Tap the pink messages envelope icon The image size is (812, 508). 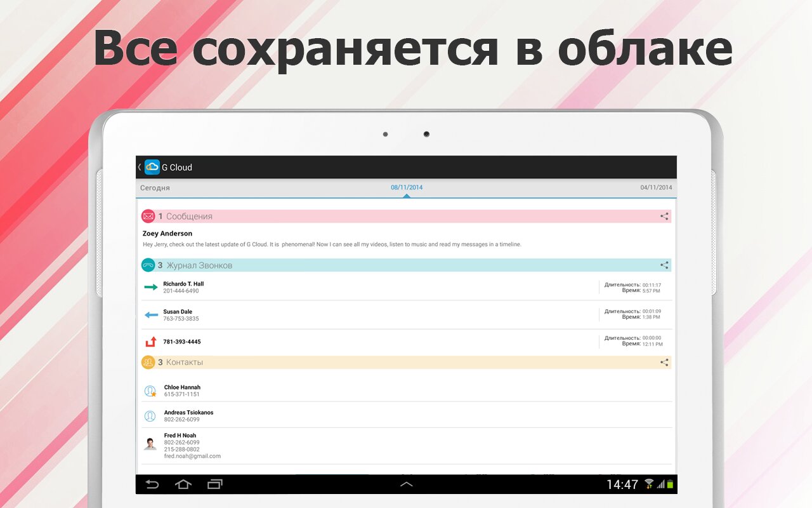pos(148,217)
